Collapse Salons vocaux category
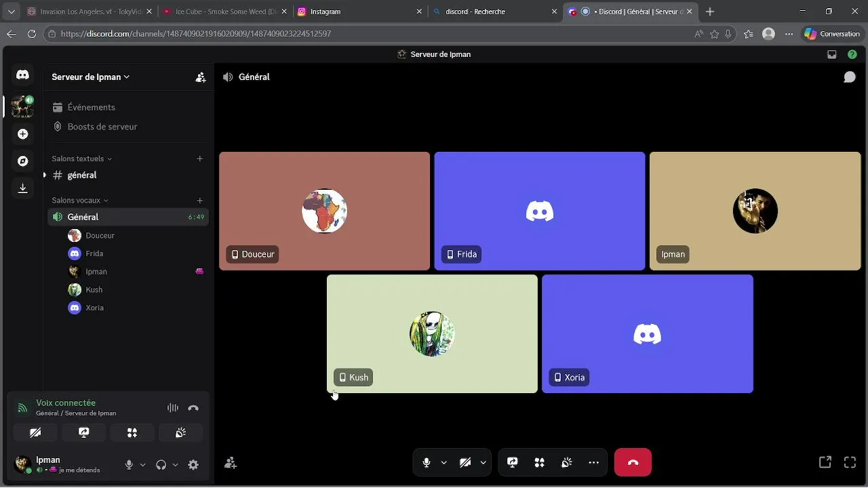 80,201
